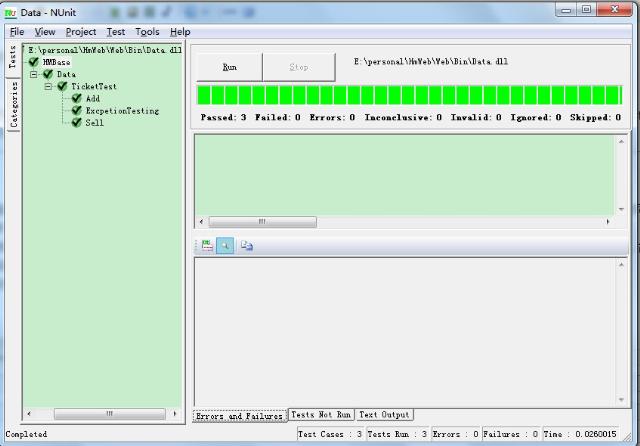The height and width of the screenshot is (446, 640).
Task: Open the Test menu
Action: [x=116, y=32]
